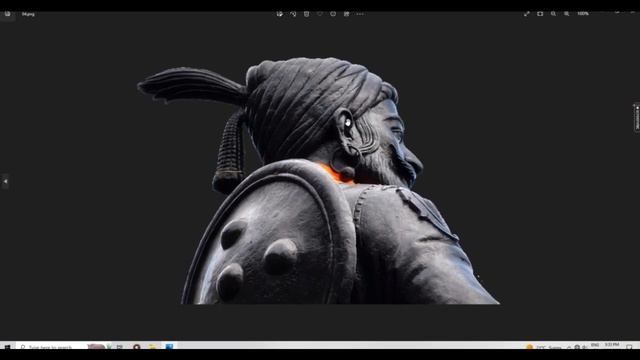Show file info using the info icon
Viewport: 640px width, 360px height.
tap(333, 14)
